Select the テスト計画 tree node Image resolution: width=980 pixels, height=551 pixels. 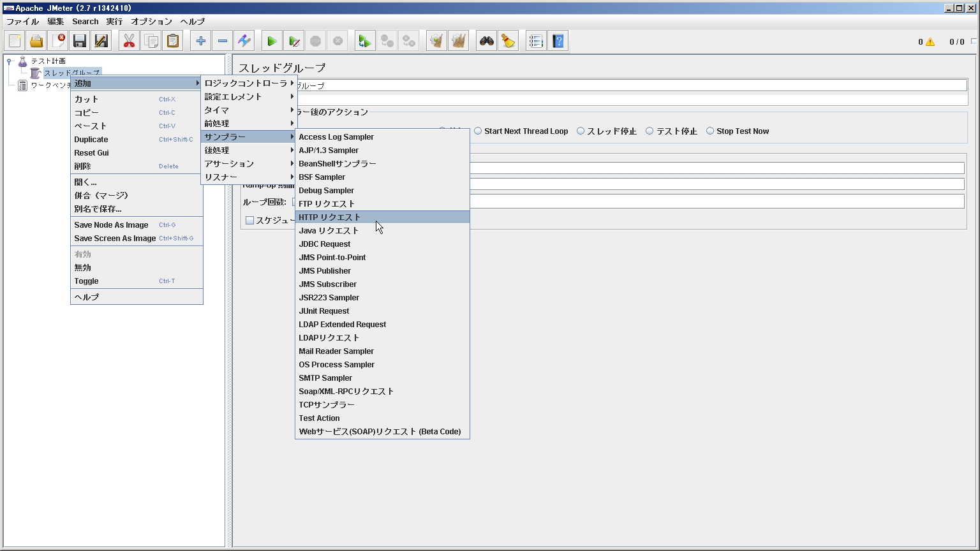pyautogui.click(x=48, y=61)
